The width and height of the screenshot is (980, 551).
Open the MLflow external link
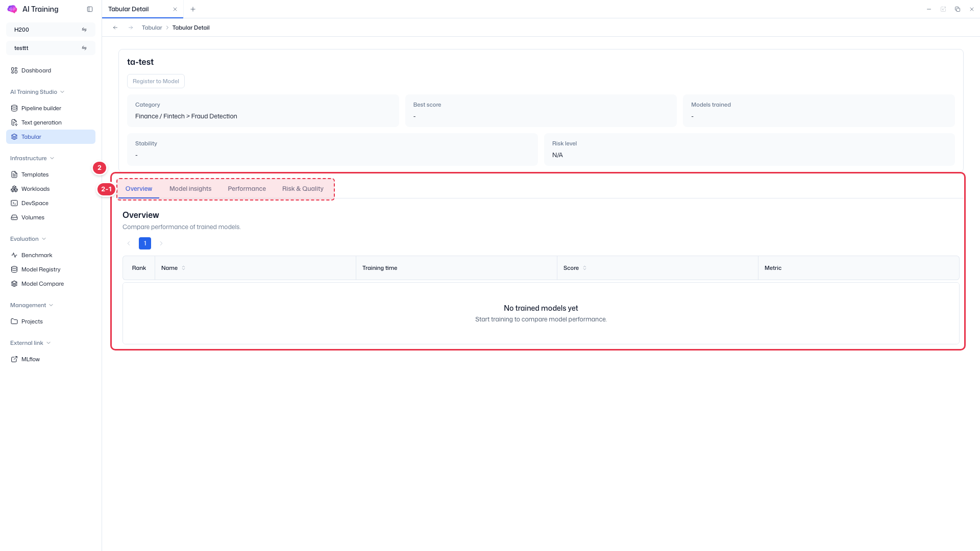(51, 359)
